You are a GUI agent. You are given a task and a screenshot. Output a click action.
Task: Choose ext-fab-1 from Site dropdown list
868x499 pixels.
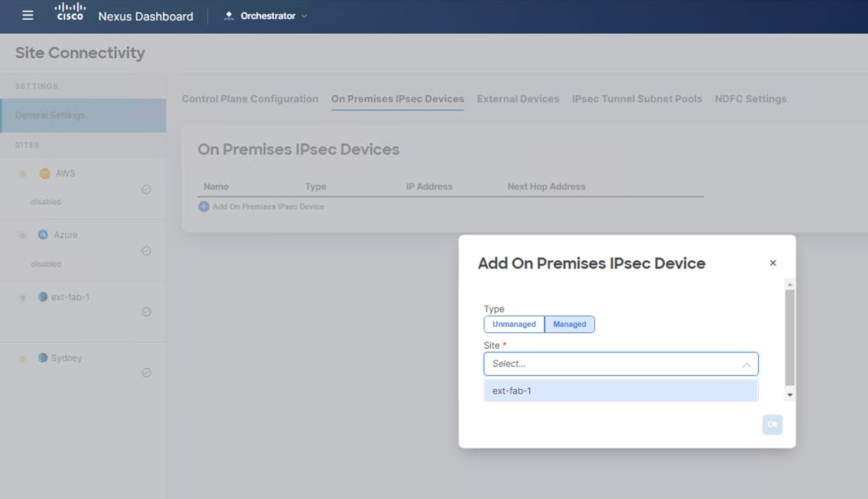coord(621,391)
